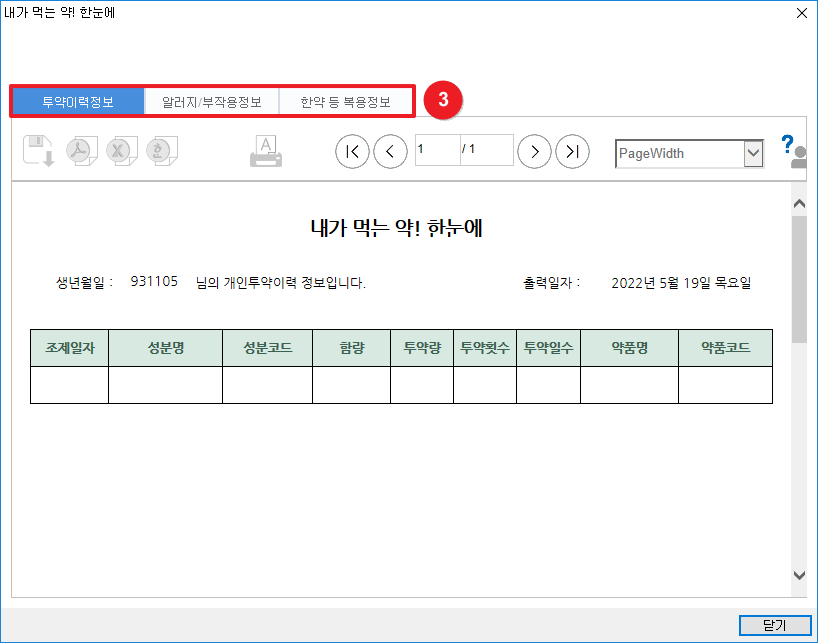Go to the next page

pyautogui.click(x=535, y=151)
